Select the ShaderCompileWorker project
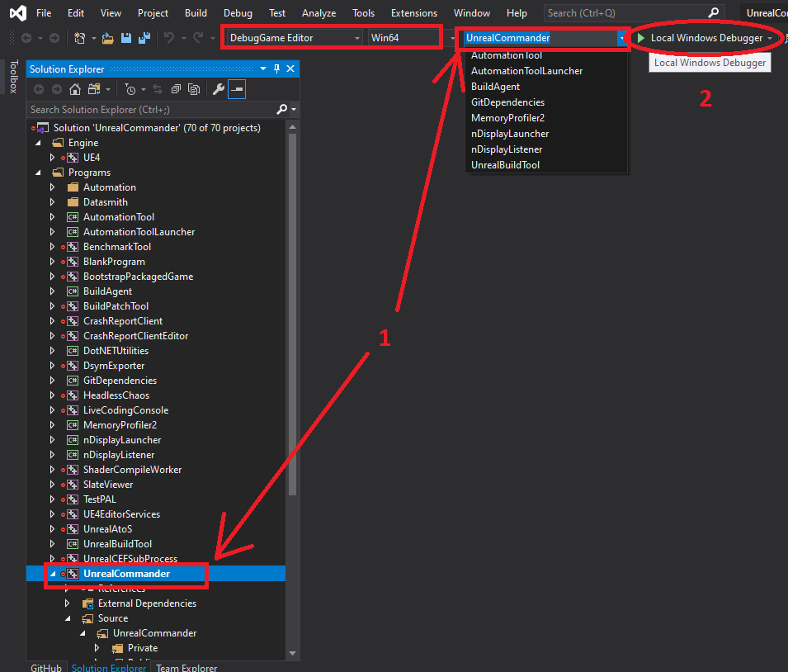 coord(132,470)
